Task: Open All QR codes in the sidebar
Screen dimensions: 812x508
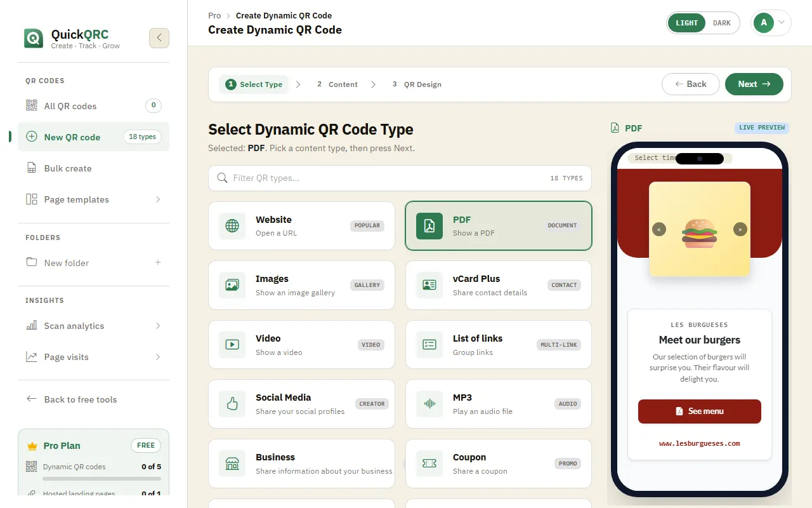Action: [x=94, y=106]
